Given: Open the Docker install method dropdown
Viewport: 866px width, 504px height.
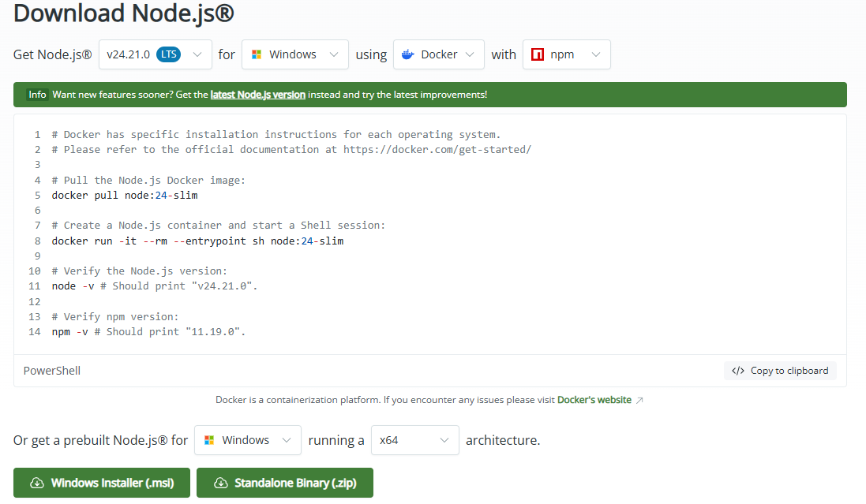Looking at the screenshot, I should [438, 54].
